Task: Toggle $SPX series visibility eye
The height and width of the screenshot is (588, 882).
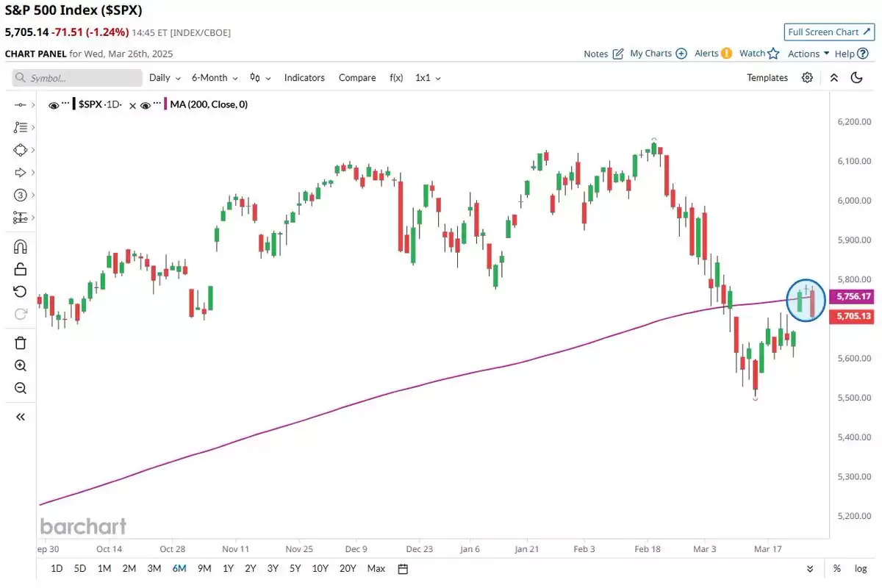Action: pos(54,105)
